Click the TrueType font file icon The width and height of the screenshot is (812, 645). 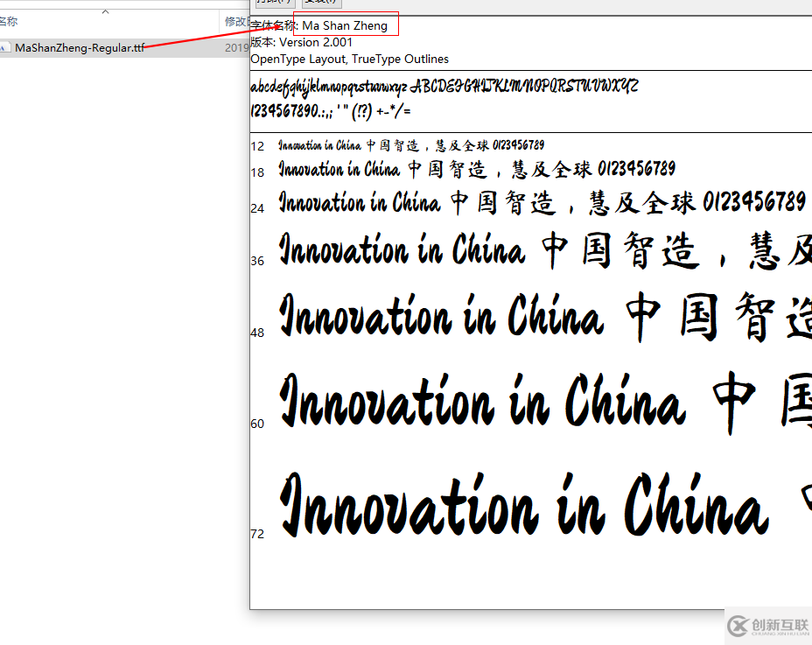click(7, 47)
